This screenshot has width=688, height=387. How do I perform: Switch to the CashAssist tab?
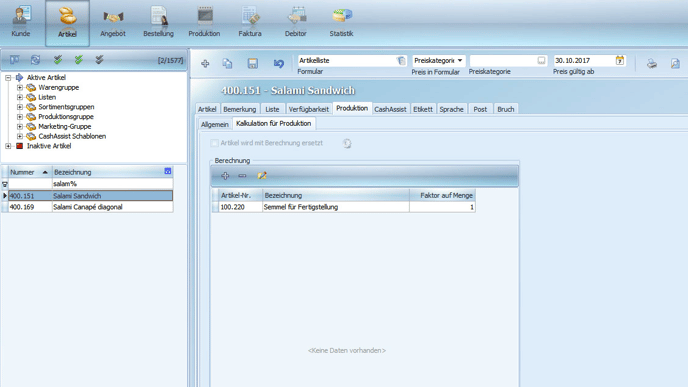coord(390,109)
